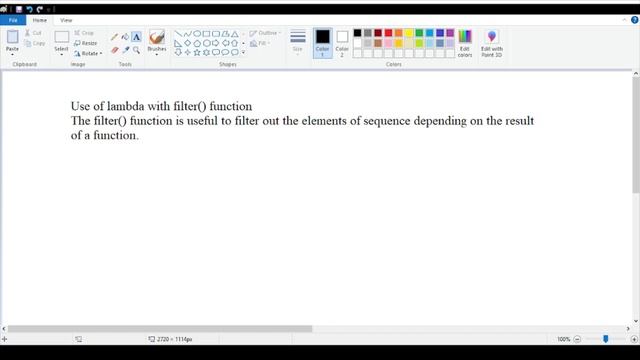Activate the Color 1 box
This screenshot has height=360, width=640.
(322, 43)
